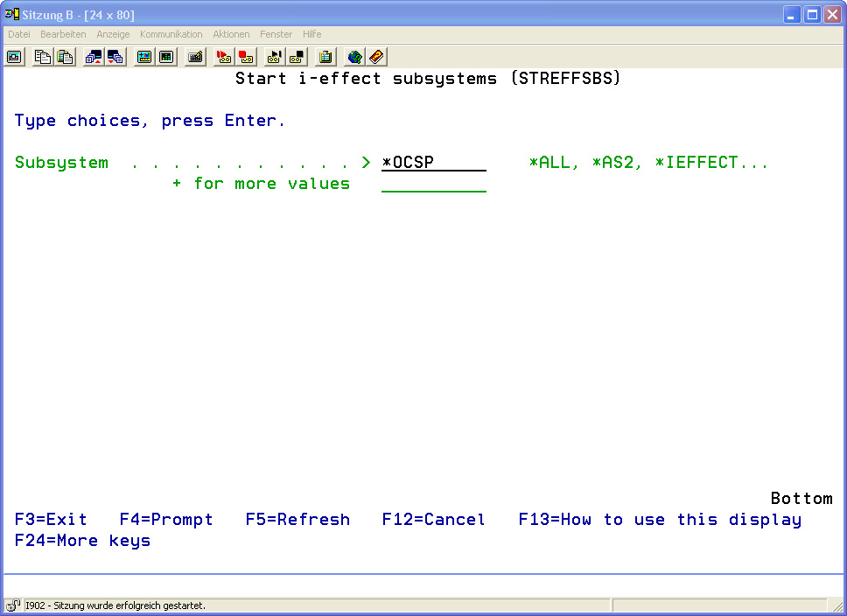Click the yellow clipboard toolbar icon

pos(325,57)
